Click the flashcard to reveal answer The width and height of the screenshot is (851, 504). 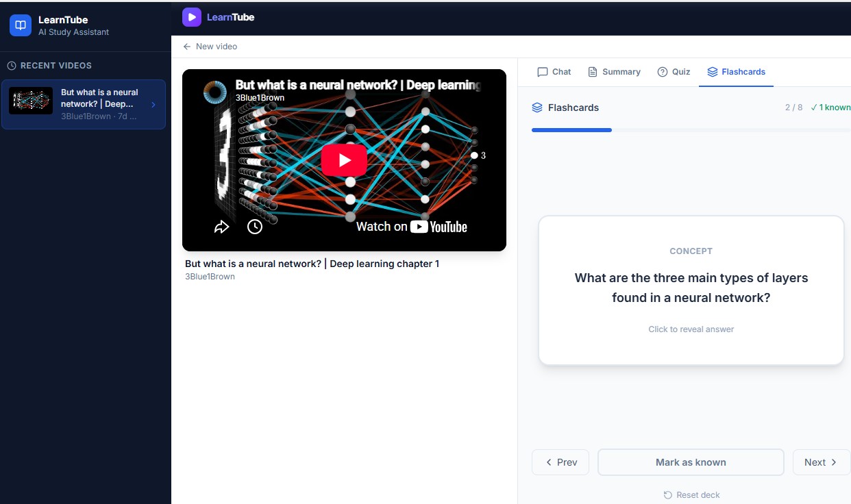[x=691, y=291]
